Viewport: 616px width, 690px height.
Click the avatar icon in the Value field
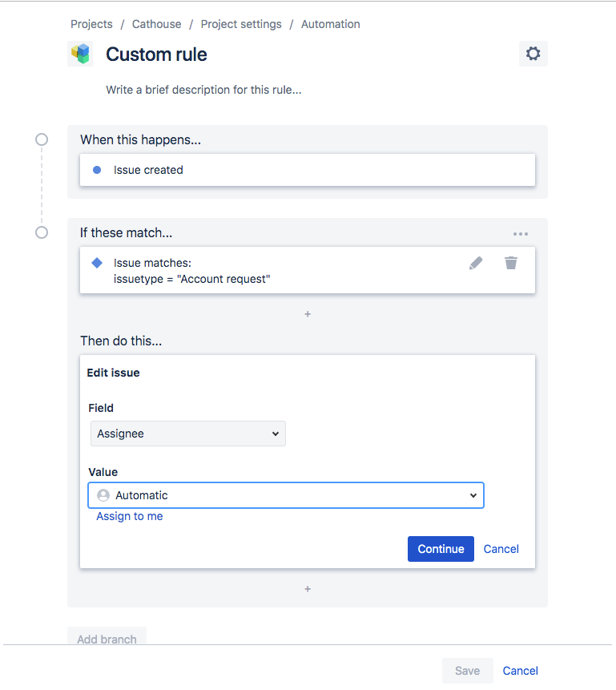coord(103,495)
